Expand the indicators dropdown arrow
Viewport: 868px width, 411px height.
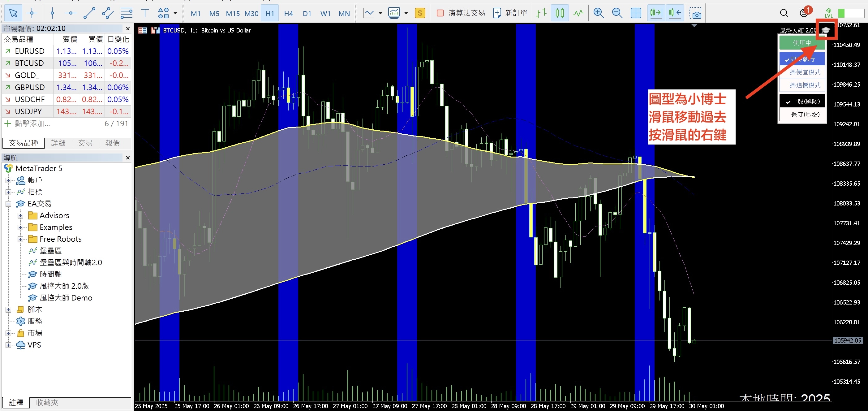click(406, 13)
